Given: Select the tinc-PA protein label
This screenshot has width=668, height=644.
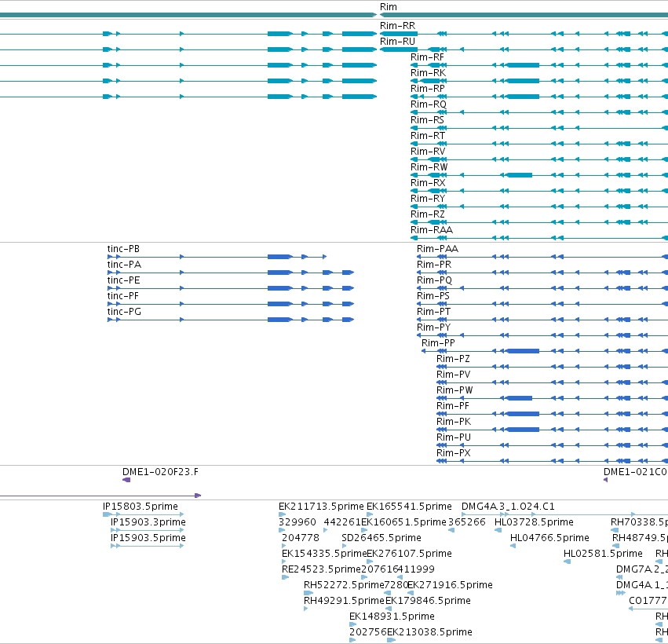Looking at the screenshot, I should point(124,265).
